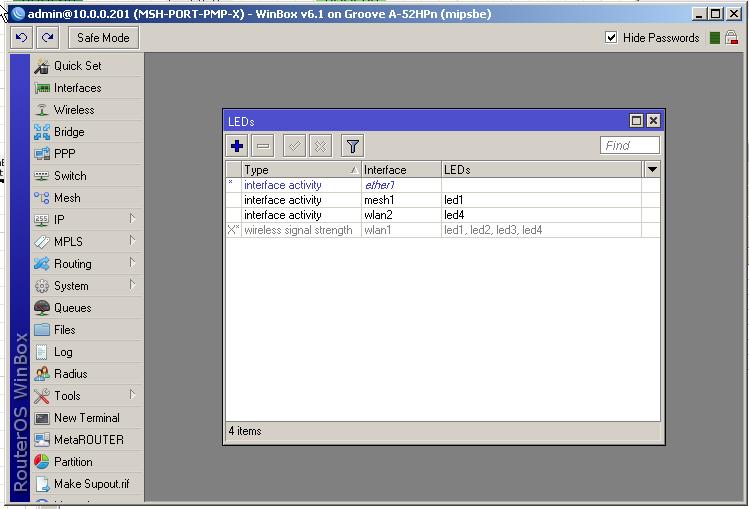Open the LEDs filter funnel
749x509 pixels.
click(353, 146)
